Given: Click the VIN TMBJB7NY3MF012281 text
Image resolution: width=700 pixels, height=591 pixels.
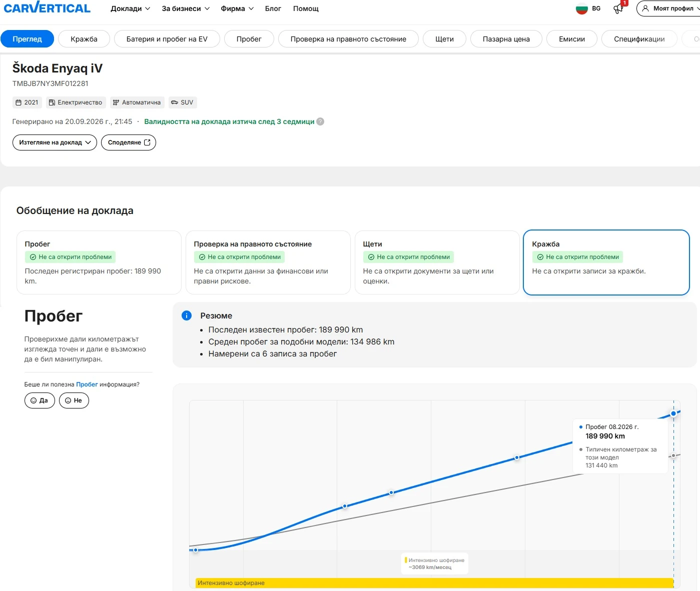Looking at the screenshot, I should tap(51, 83).
